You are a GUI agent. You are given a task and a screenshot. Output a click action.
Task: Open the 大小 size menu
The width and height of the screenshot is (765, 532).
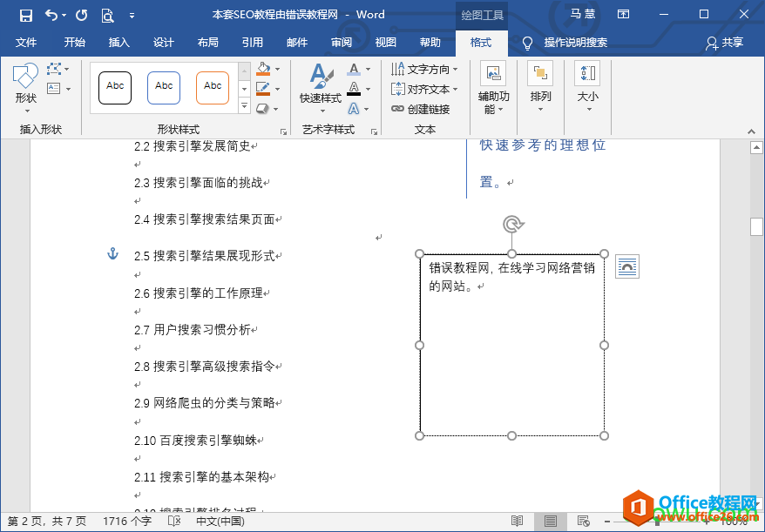pos(587,87)
